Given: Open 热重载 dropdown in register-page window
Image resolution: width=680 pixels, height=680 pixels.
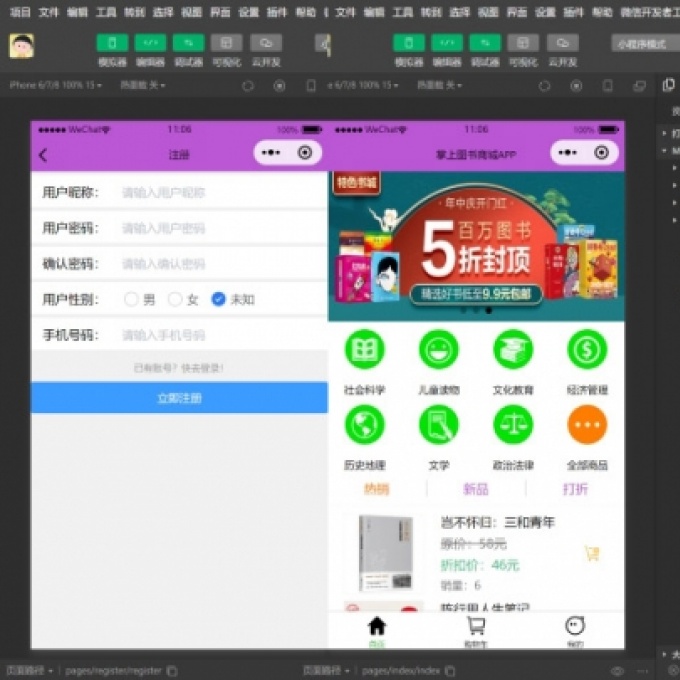Looking at the screenshot, I should [x=143, y=85].
